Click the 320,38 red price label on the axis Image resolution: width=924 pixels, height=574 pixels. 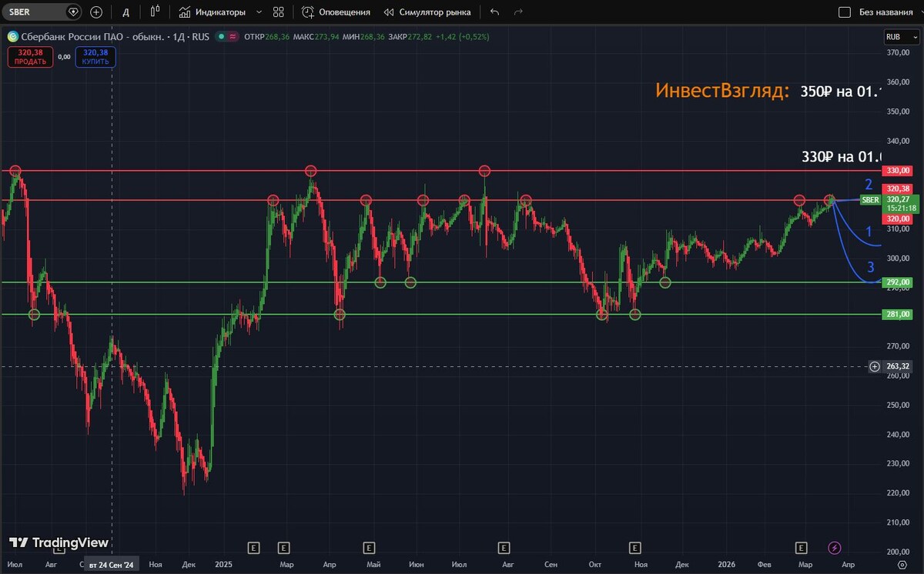(x=899, y=189)
